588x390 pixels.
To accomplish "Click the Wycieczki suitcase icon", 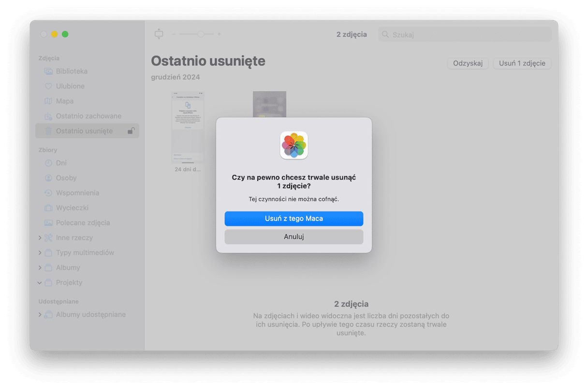I will tap(48, 208).
